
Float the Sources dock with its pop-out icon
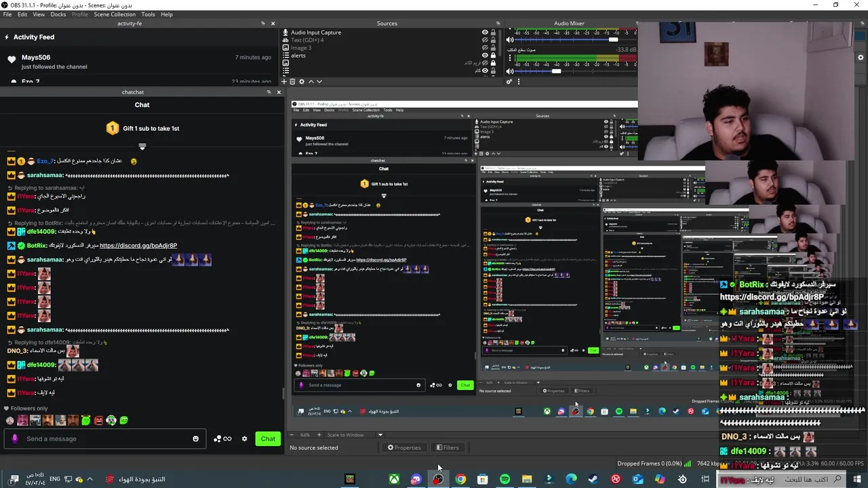[x=498, y=24]
